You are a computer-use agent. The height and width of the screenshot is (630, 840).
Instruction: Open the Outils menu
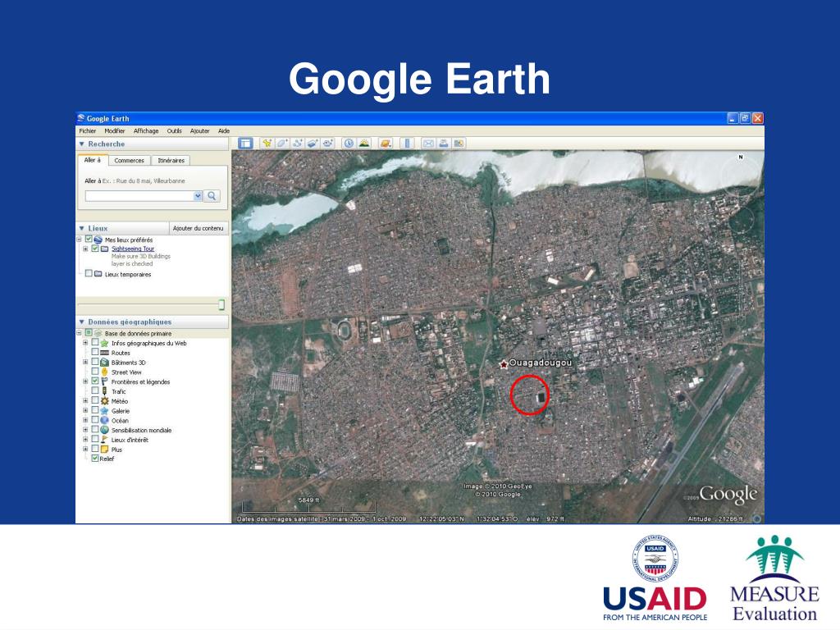tap(174, 130)
